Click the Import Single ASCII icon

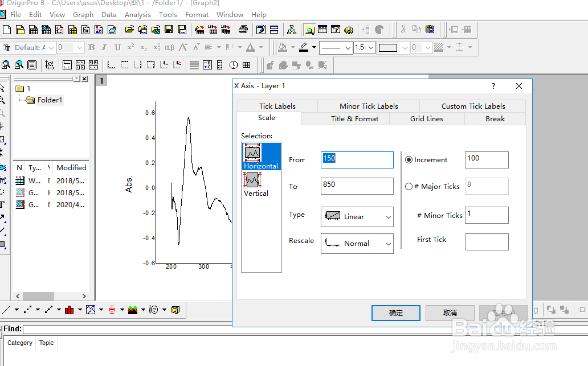[x=213, y=30]
